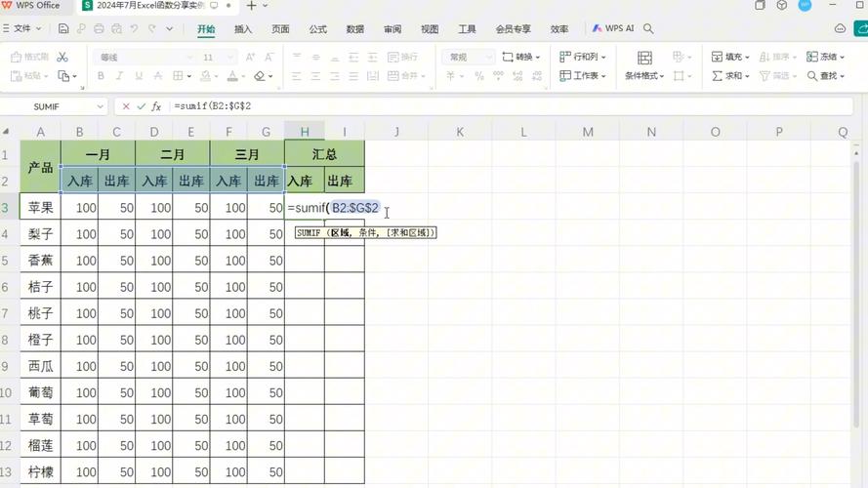868x488 pixels.
Task: Click the bold B icon
Action: click(101, 76)
